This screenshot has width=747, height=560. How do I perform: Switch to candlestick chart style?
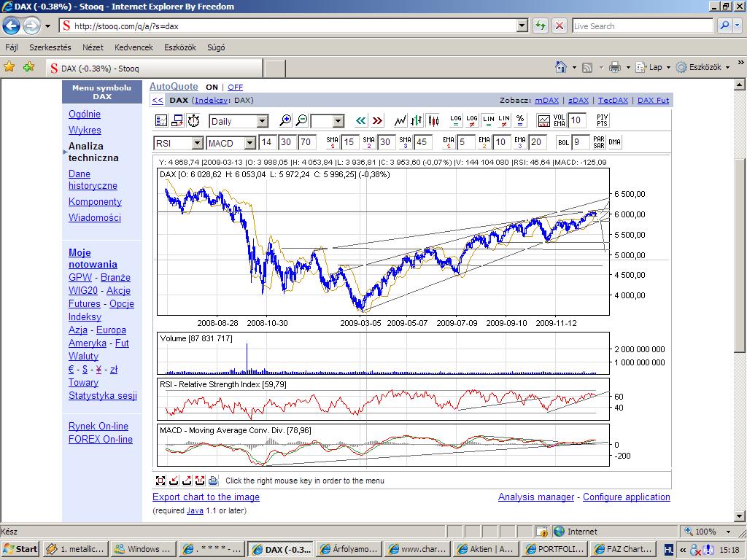(x=433, y=121)
